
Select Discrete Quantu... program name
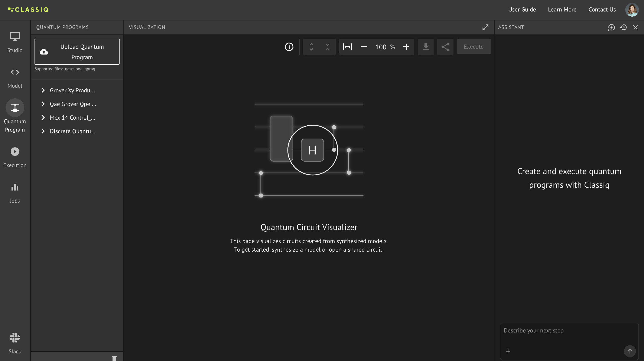pyautogui.click(x=72, y=131)
